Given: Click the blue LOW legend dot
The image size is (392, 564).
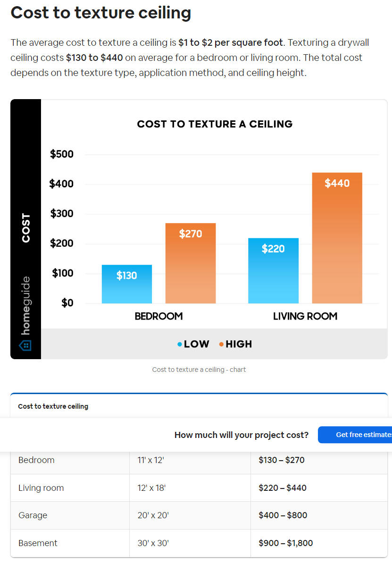Looking at the screenshot, I should point(179,344).
